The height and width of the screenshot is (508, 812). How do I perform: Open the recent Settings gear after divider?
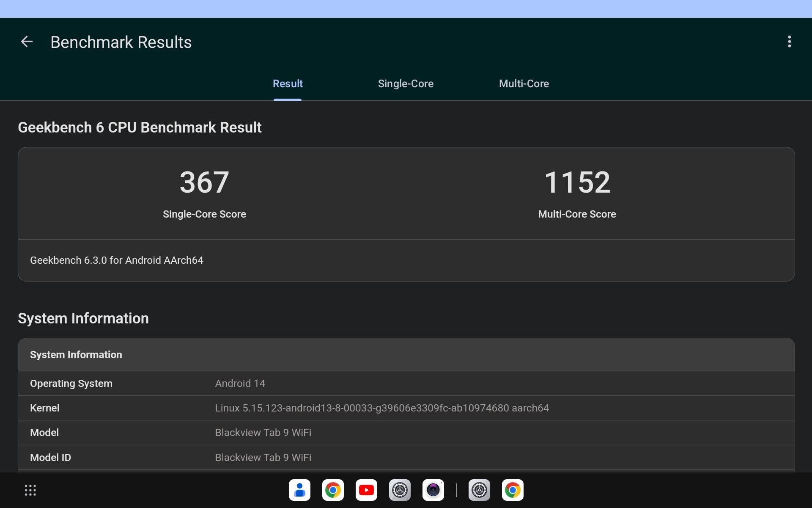click(x=479, y=490)
